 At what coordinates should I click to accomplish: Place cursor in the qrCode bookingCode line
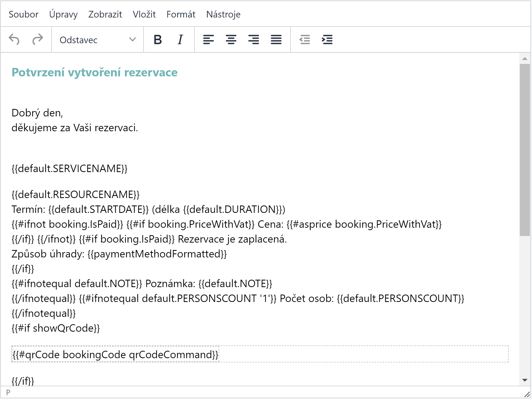[115, 355]
